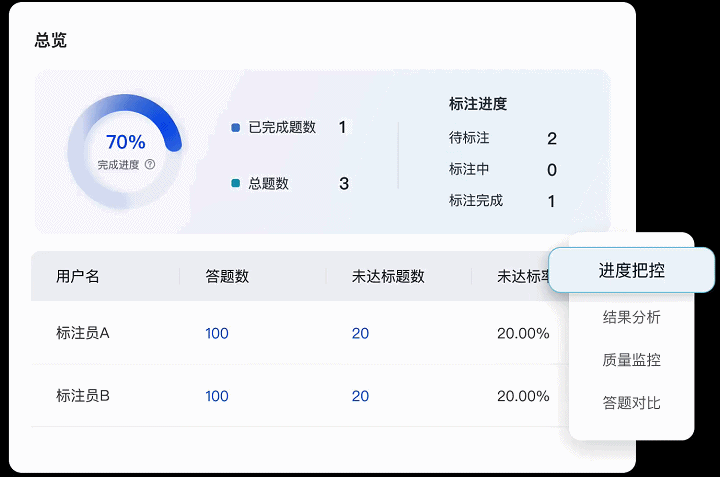
Task: Open 标注员A's 未达标题数 value 20
Action: tap(360, 333)
